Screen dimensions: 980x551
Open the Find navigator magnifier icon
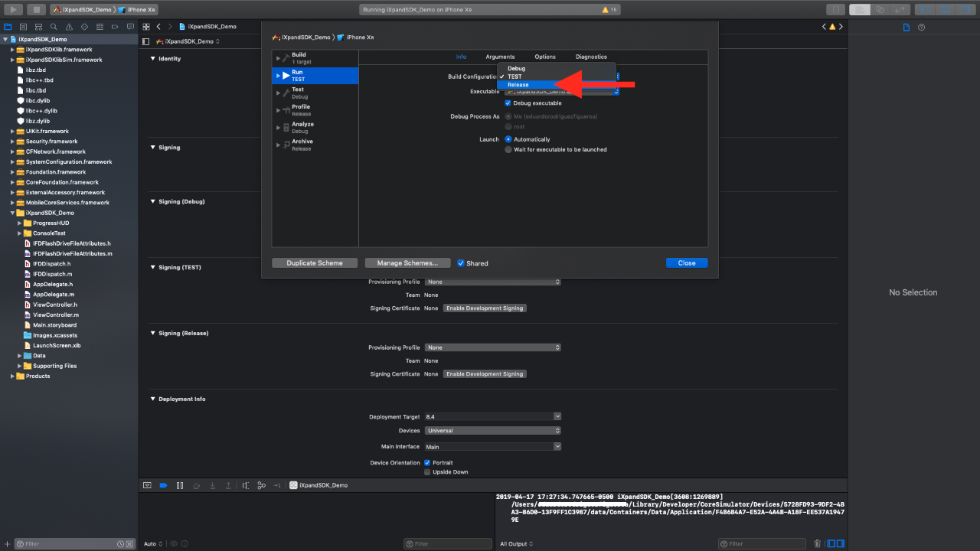[53, 26]
